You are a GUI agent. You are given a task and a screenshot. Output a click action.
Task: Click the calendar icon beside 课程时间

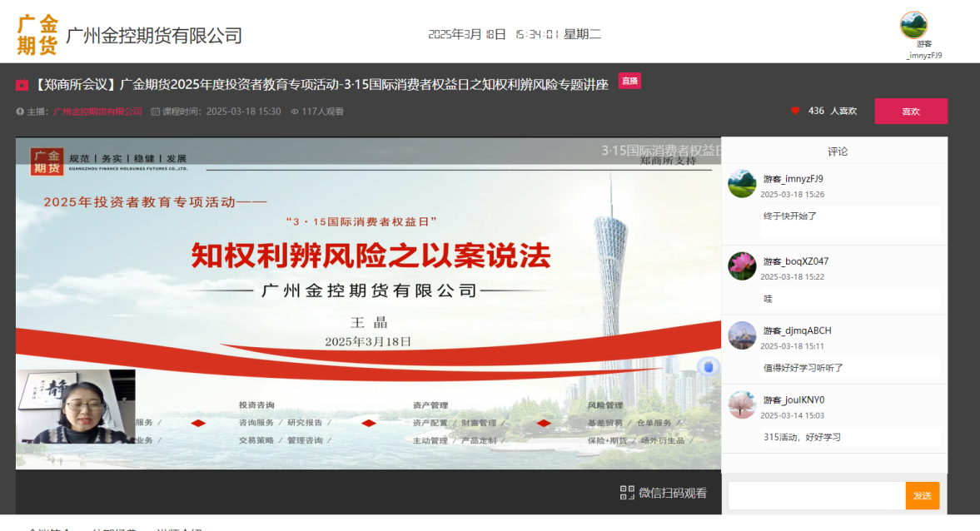(155, 112)
